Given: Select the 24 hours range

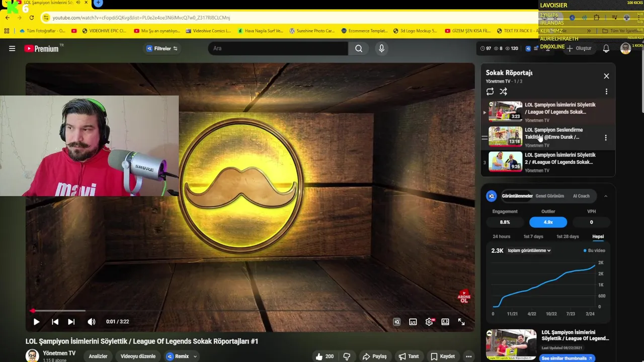Looking at the screenshot, I should (501, 236).
